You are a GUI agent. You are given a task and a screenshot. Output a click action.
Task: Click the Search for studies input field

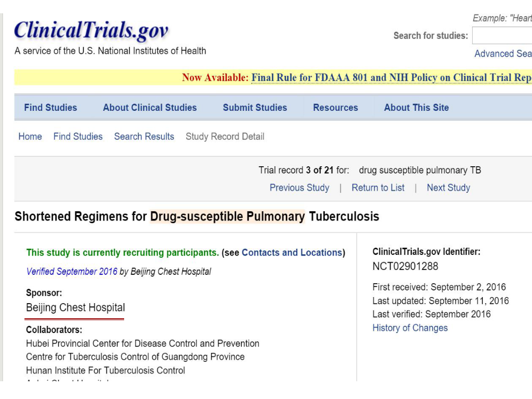[x=502, y=36]
